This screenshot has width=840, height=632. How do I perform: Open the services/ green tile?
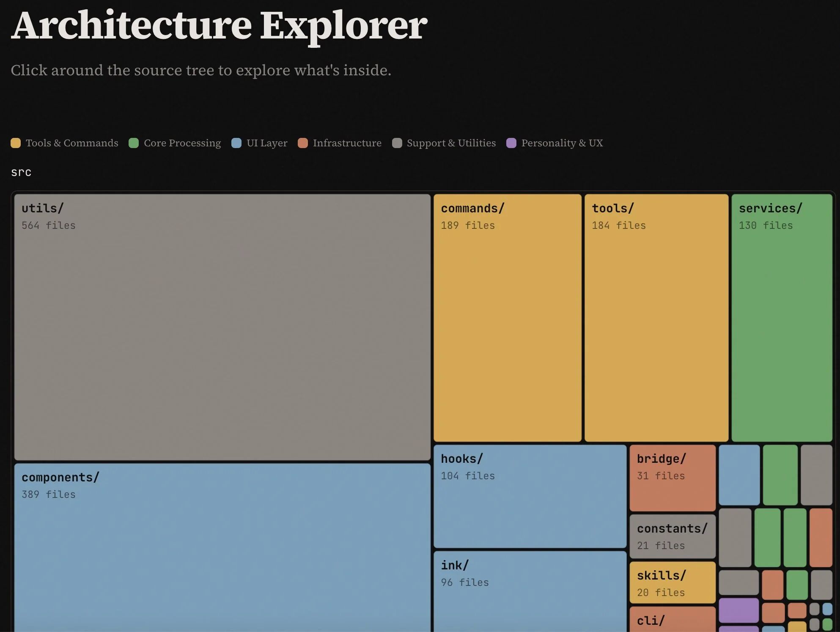click(781, 317)
